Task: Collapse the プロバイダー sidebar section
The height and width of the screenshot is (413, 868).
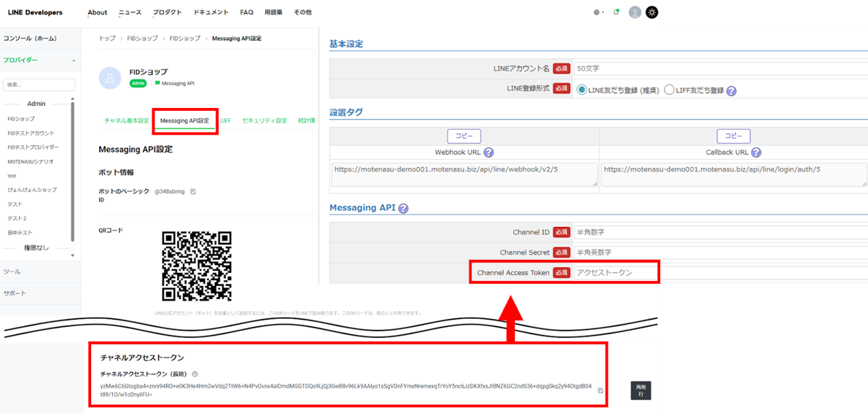Action: [73, 61]
